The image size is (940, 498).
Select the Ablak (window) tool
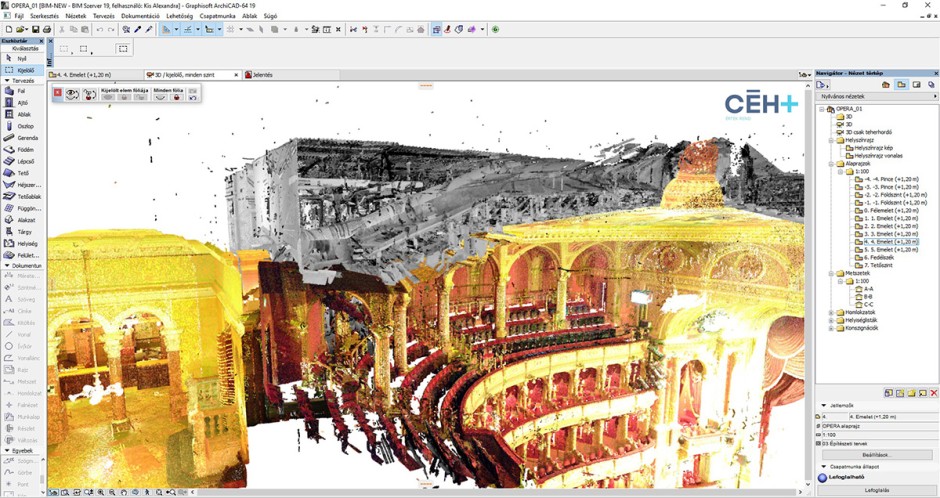point(20,114)
